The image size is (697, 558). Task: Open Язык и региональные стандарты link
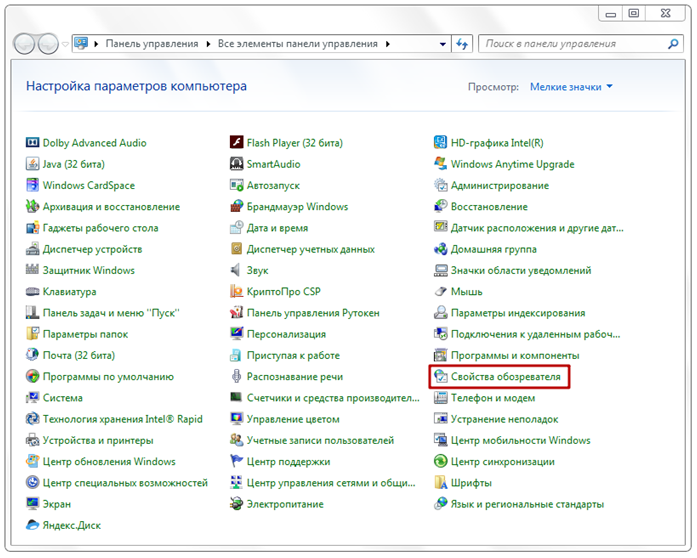527,504
